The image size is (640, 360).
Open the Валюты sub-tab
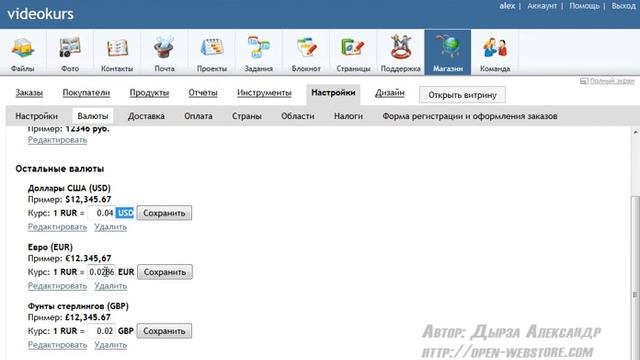93,116
